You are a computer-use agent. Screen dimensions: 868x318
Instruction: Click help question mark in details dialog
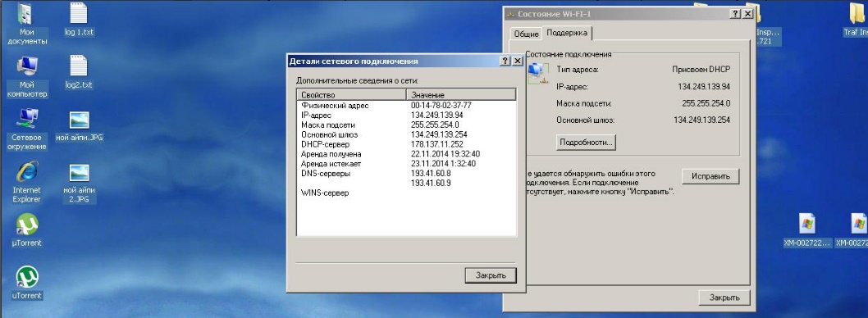pos(505,61)
